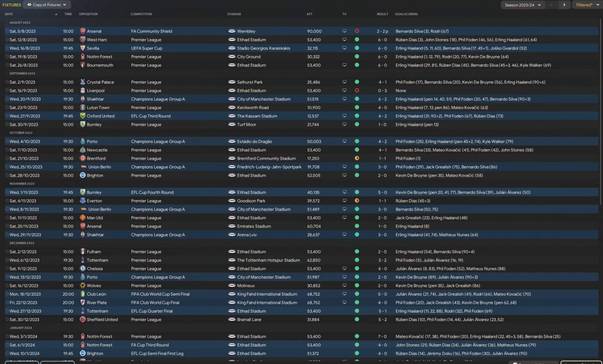Click the Arsenal badge in the Community Shield row
Screen dimensions: 603x364
coord(82,31)
